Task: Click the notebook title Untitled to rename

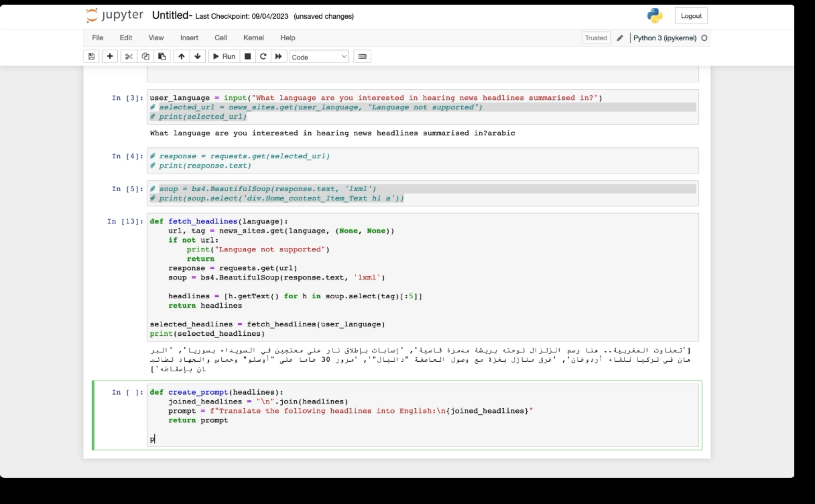Action: click(171, 15)
